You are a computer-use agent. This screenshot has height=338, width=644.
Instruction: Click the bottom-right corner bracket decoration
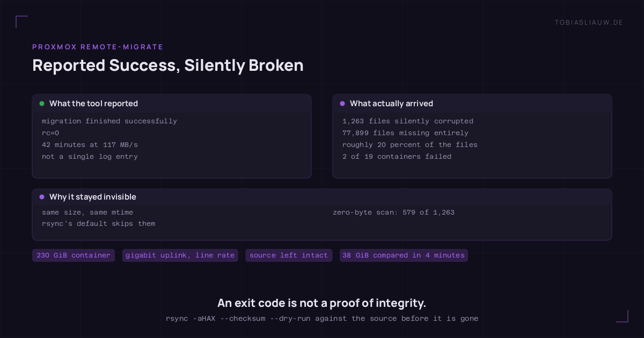tap(622, 316)
